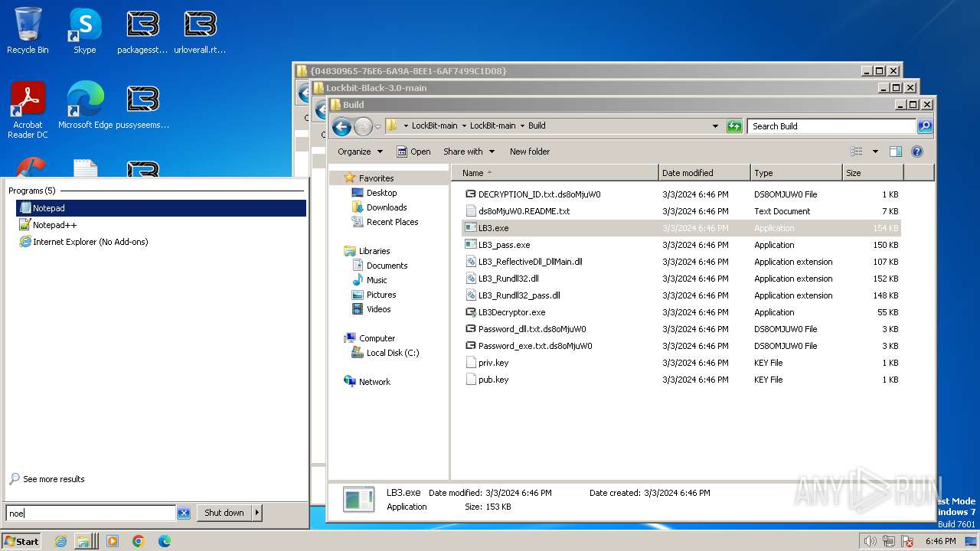Expand the recent pages arrow beside Forward
This screenshot has width=980, height=551.
tap(377, 127)
